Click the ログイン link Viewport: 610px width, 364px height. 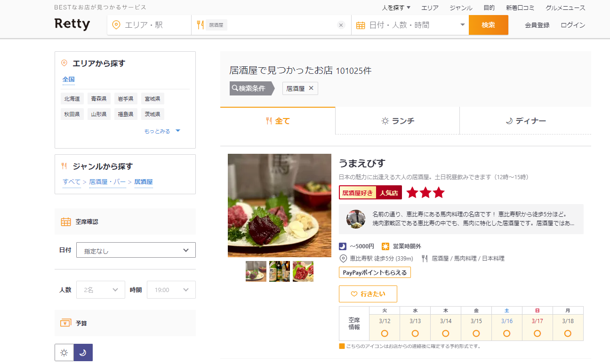(x=573, y=25)
